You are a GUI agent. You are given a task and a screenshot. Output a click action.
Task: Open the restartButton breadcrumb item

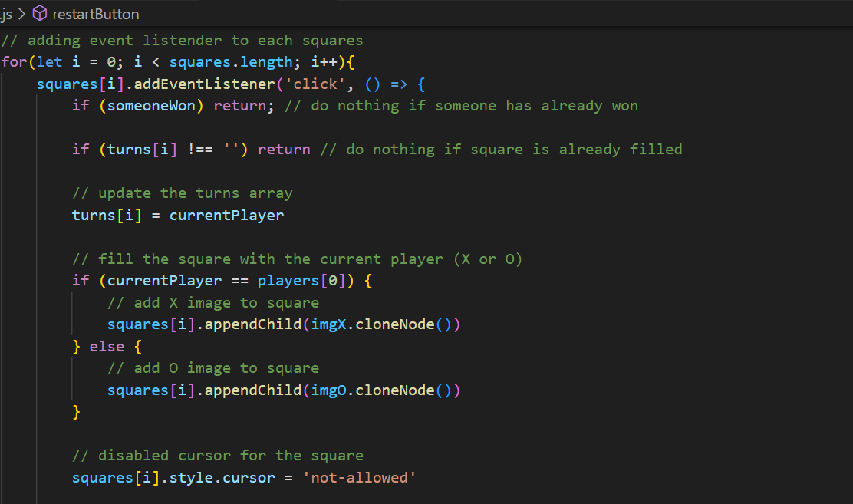[x=95, y=14]
